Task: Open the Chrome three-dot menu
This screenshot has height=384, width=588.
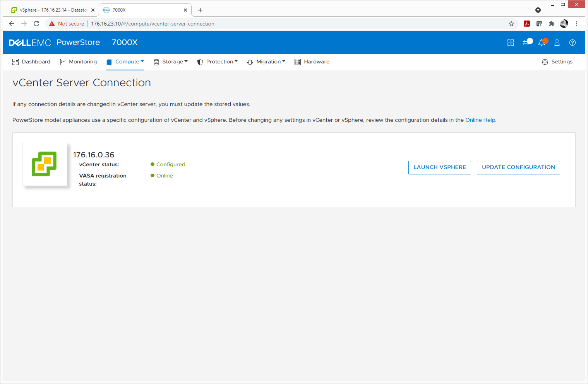Action: point(576,24)
